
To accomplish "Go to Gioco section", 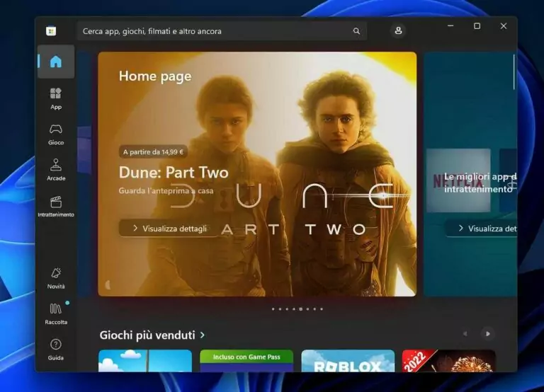I will (x=56, y=134).
